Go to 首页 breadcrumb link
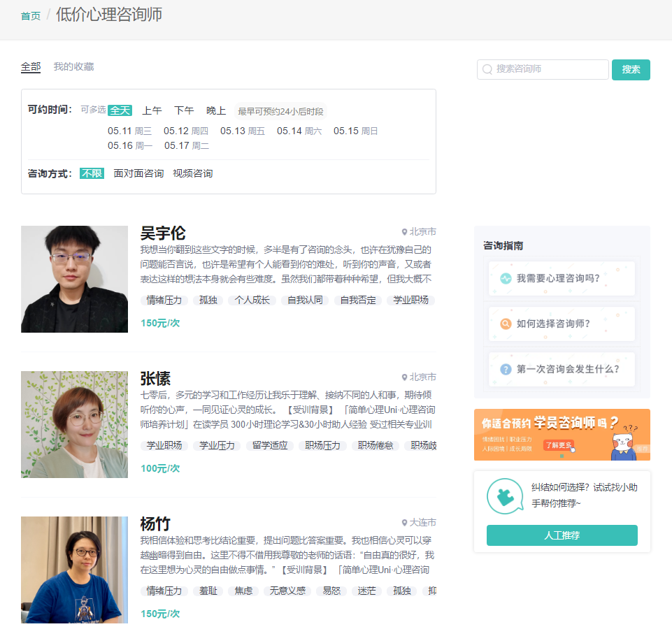Screen dimensions: 672x636 [x=31, y=16]
